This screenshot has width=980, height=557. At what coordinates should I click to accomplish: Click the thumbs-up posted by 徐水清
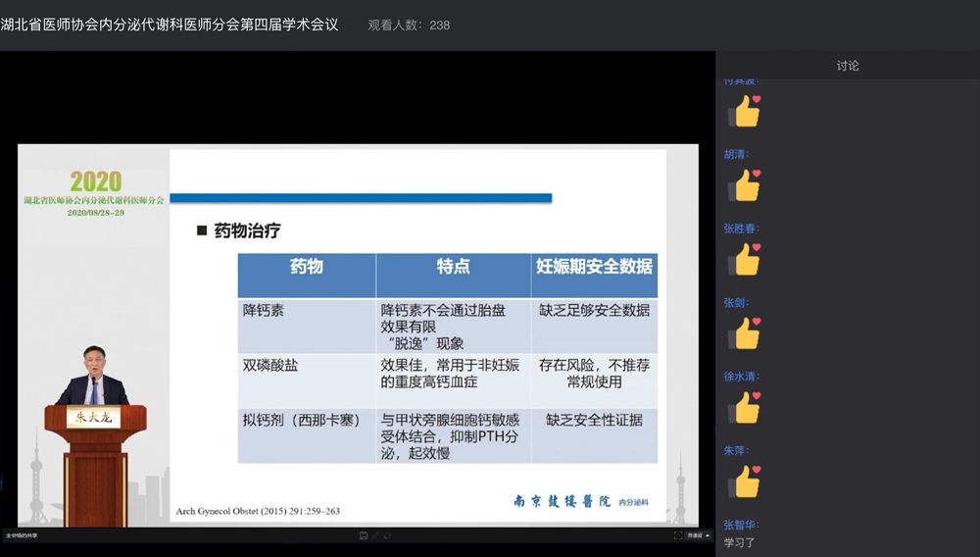pyautogui.click(x=745, y=407)
